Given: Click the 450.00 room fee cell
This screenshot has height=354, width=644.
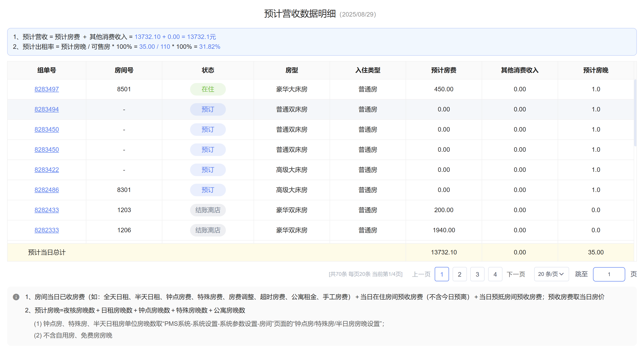Looking at the screenshot, I should click(444, 89).
